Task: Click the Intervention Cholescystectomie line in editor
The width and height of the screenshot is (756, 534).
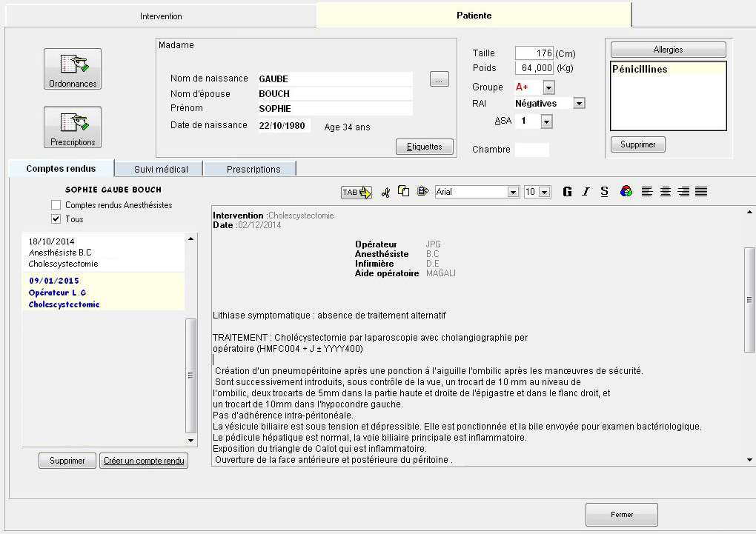Action: [273, 216]
